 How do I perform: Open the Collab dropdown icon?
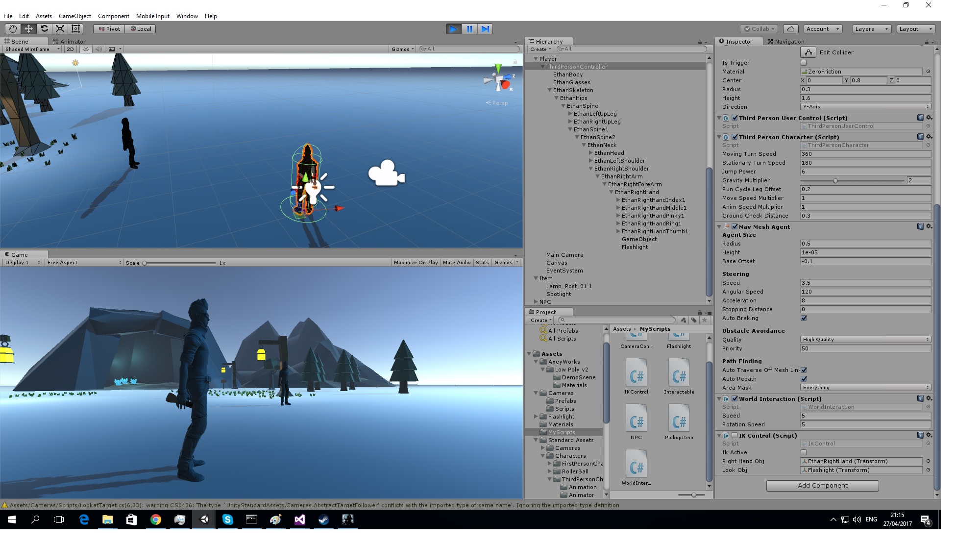[759, 28]
